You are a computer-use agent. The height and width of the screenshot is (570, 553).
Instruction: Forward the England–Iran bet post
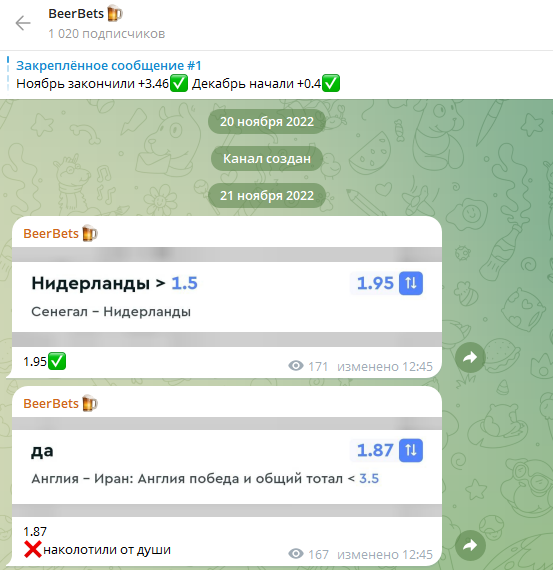coord(470,545)
